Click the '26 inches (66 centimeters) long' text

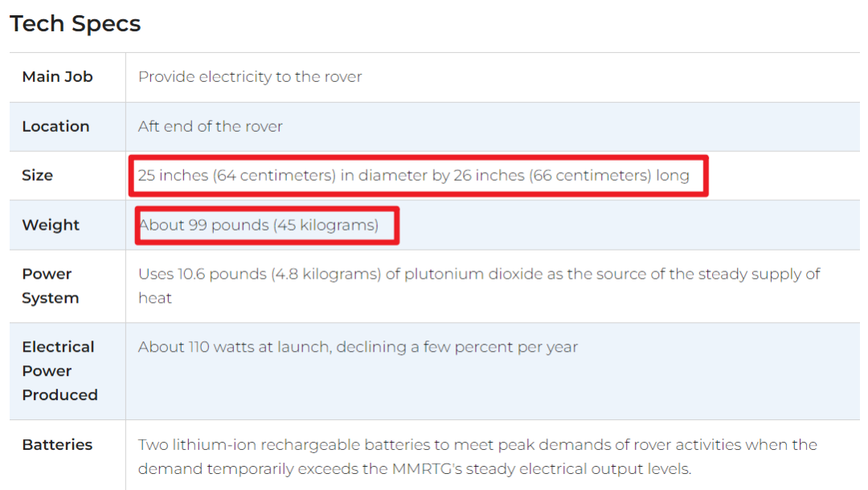[x=571, y=176]
